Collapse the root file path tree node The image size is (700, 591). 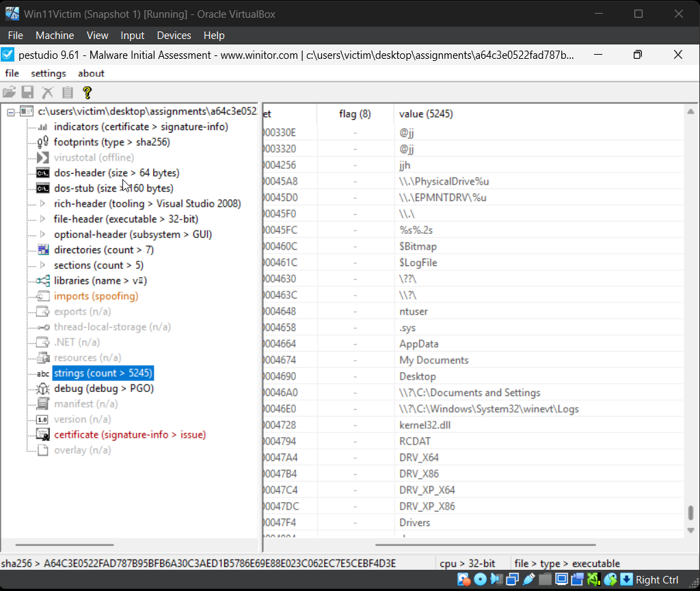point(10,111)
